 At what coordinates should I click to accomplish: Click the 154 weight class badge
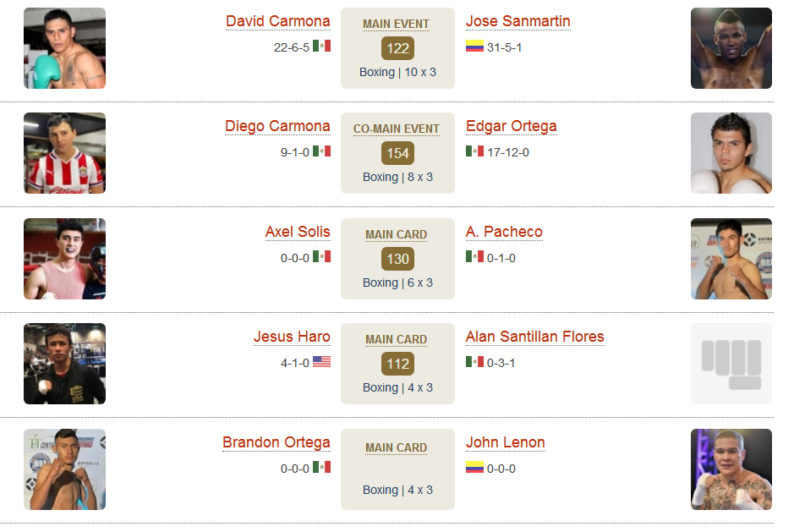click(397, 153)
